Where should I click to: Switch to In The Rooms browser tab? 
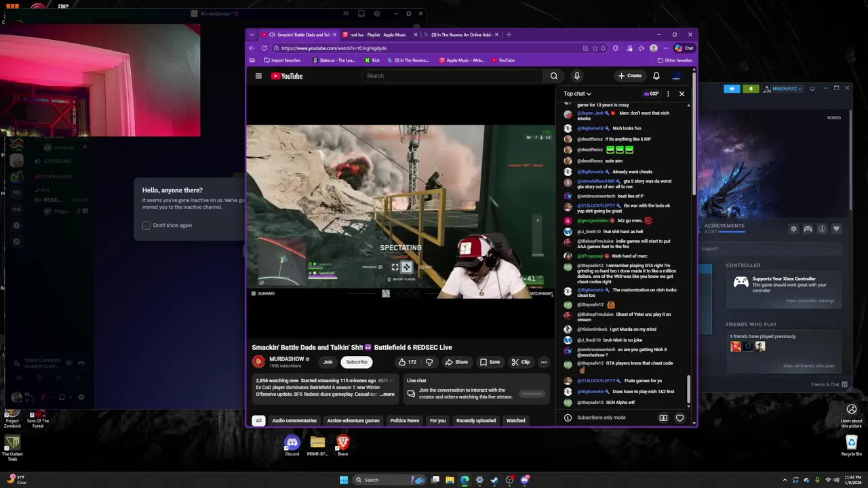coord(461,35)
